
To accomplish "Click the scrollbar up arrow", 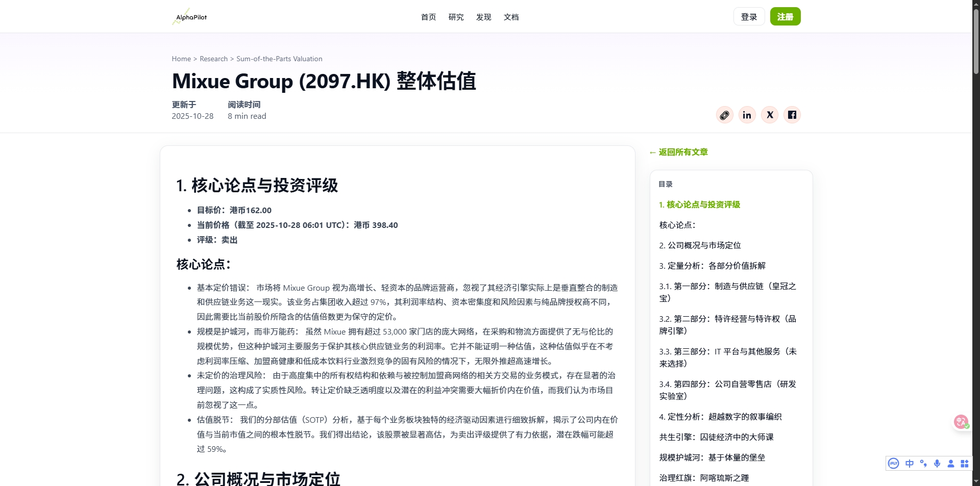I will point(976,4).
